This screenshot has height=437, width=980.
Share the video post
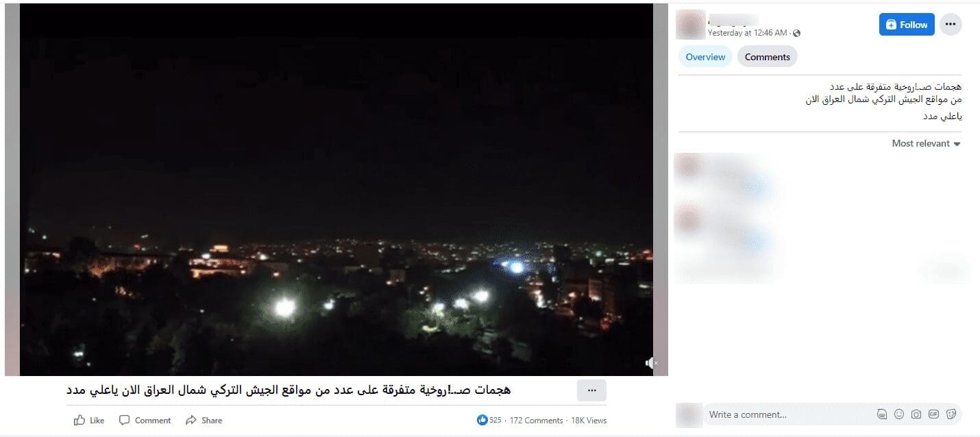point(204,421)
